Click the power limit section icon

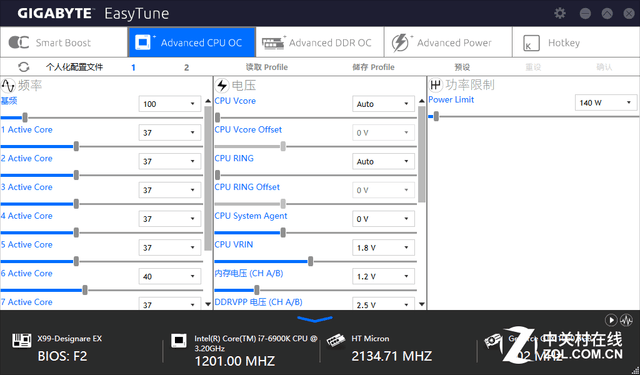436,85
